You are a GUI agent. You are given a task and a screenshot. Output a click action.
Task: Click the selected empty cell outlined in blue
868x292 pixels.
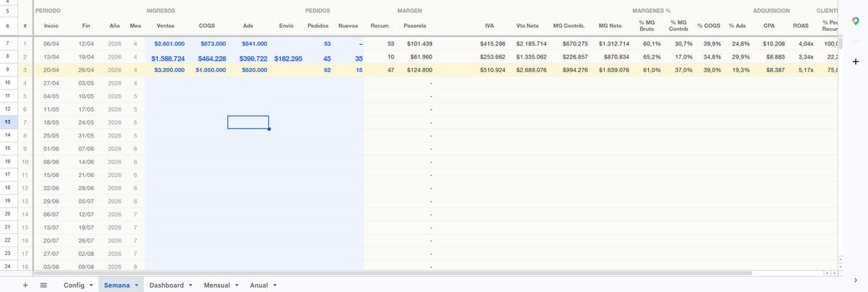[248, 122]
